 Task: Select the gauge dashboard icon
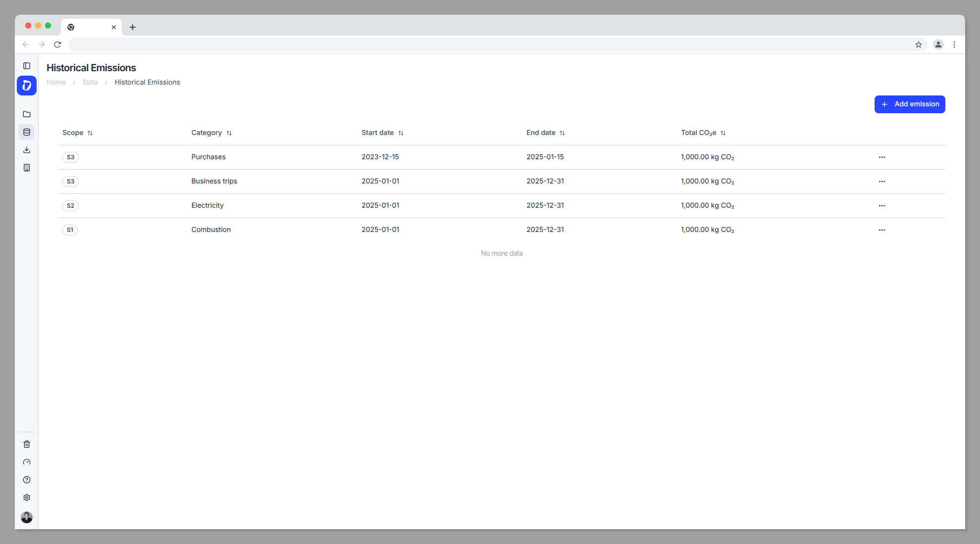click(x=27, y=461)
